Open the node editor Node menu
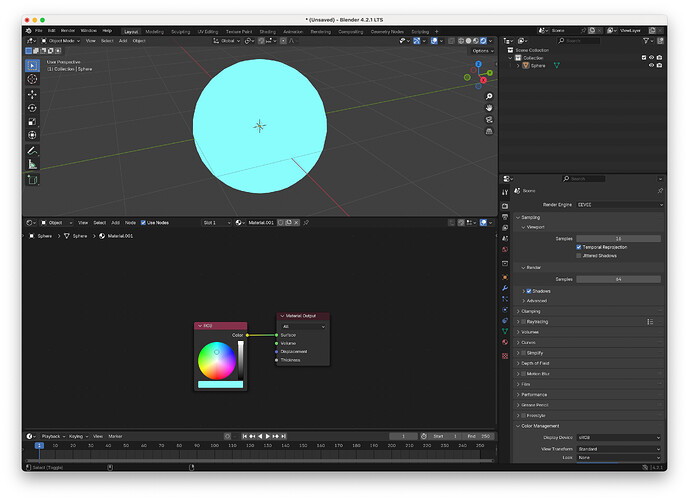 pyautogui.click(x=130, y=223)
